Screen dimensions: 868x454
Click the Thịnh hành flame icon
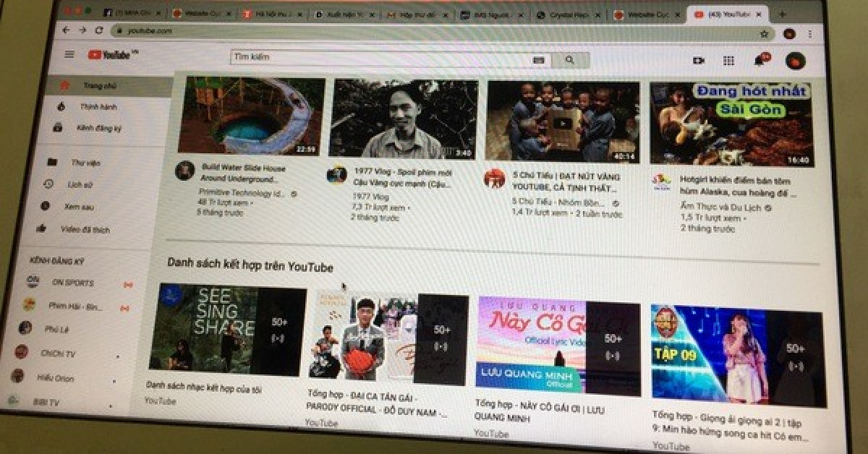[x=61, y=106]
